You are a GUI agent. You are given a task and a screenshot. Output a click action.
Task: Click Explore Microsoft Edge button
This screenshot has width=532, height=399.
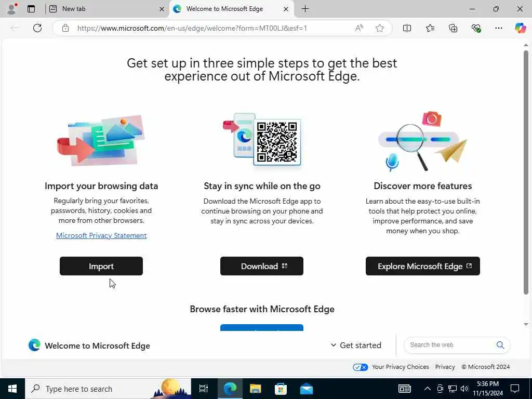pyautogui.click(x=423, y=266)
